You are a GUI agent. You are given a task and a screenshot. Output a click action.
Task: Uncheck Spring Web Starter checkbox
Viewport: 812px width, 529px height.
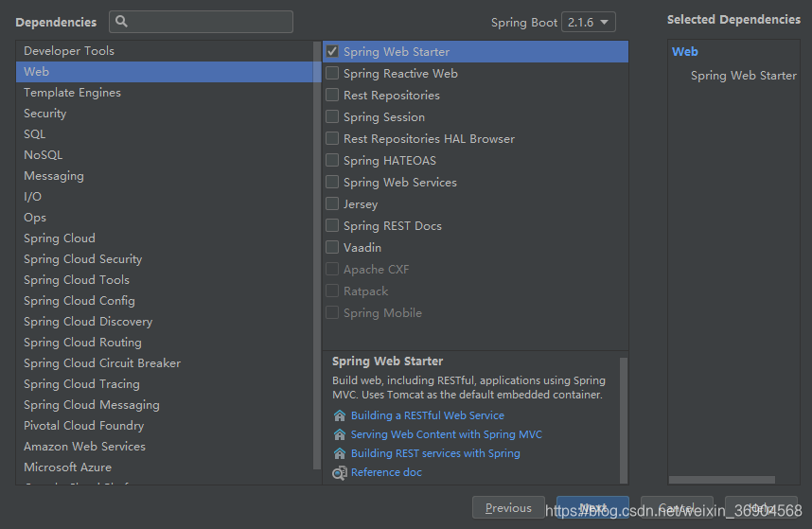click(332, 51)
